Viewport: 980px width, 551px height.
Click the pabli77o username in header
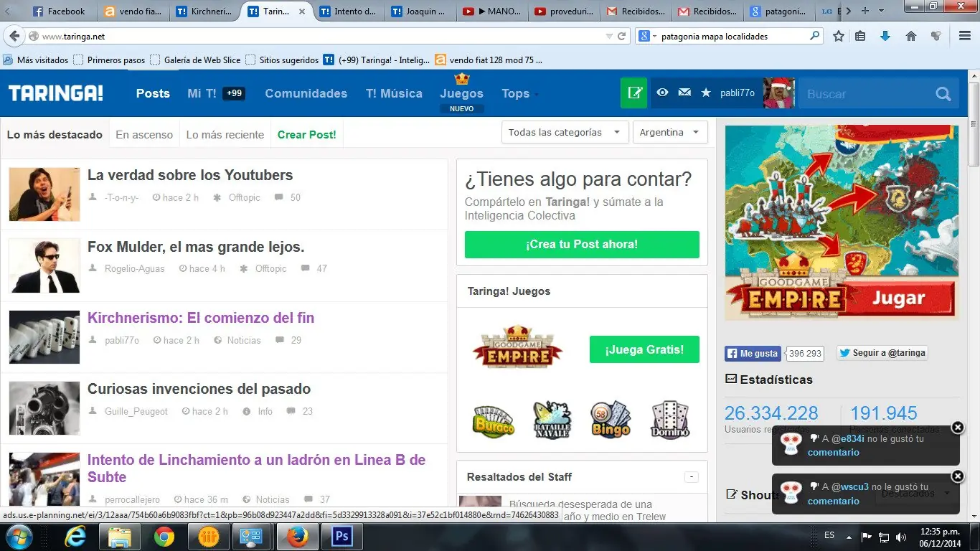pos(738,93)
